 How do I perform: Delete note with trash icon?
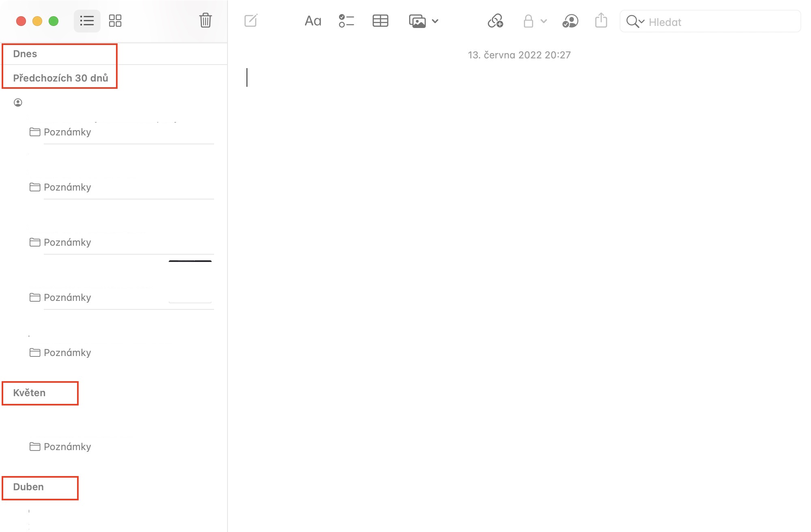click(x=205, y=20)
